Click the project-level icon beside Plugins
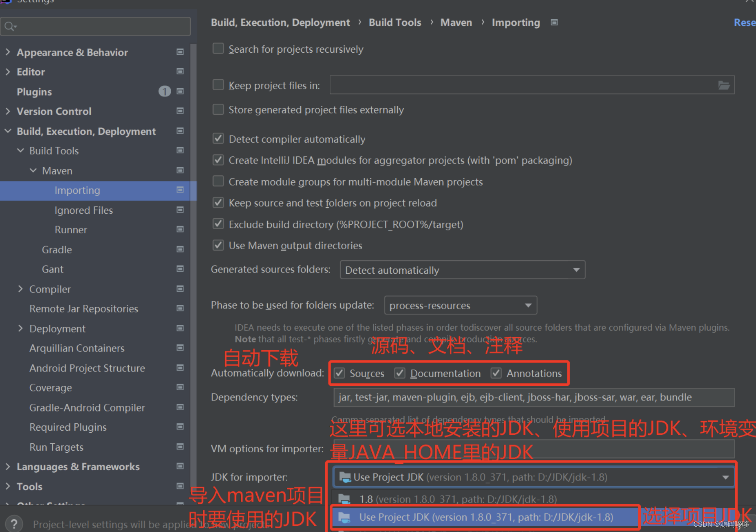756x532 pixels. pyautogui.click(x=180, y=92)
